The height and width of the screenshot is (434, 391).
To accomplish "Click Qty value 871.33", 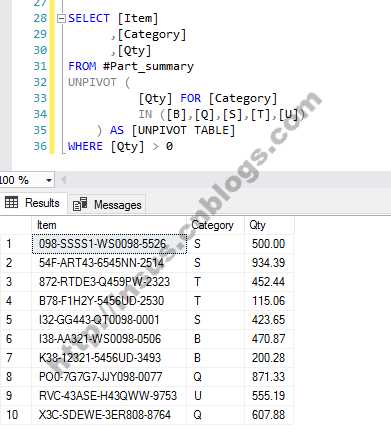I will [x=269, y=377].
